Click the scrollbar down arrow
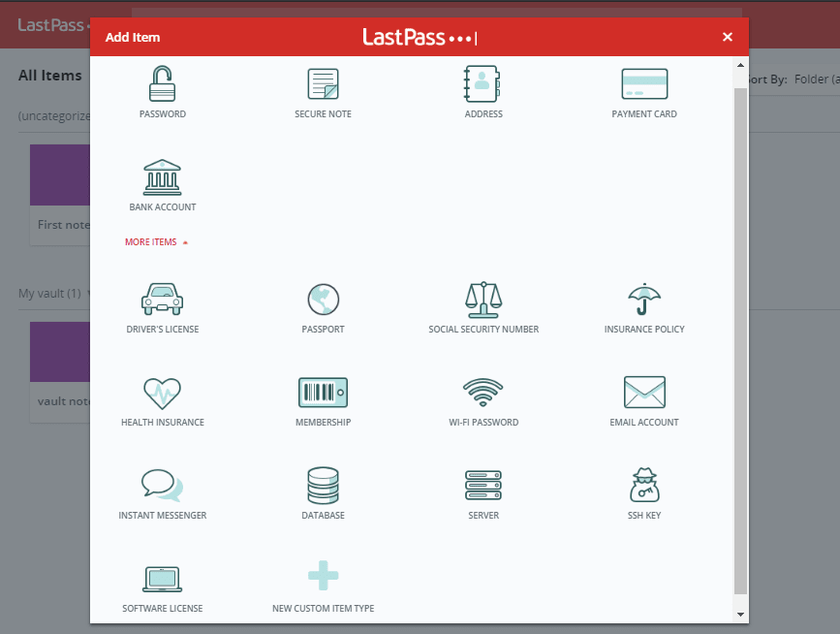 [740, 615]
